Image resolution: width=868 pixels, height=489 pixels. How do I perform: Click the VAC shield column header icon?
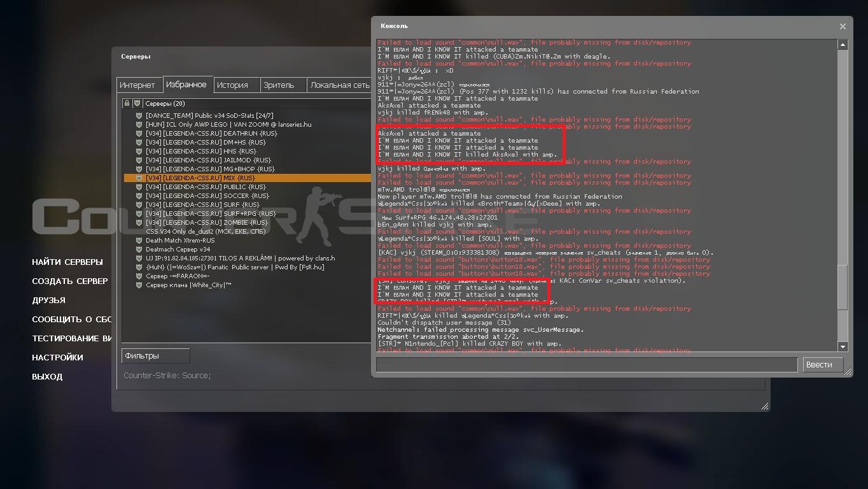pyautogui.click(x=137, y=103)
